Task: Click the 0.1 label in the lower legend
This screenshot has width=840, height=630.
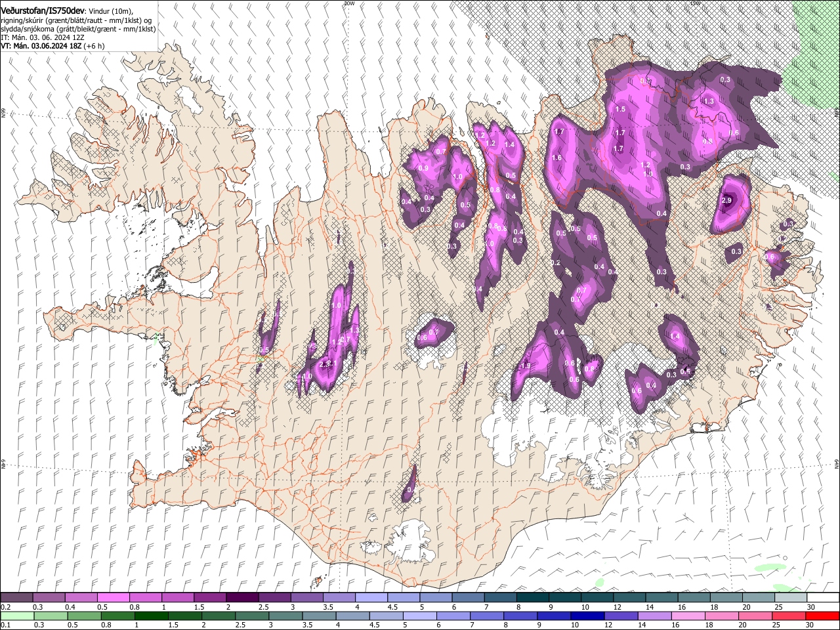Action: (5, 625)
